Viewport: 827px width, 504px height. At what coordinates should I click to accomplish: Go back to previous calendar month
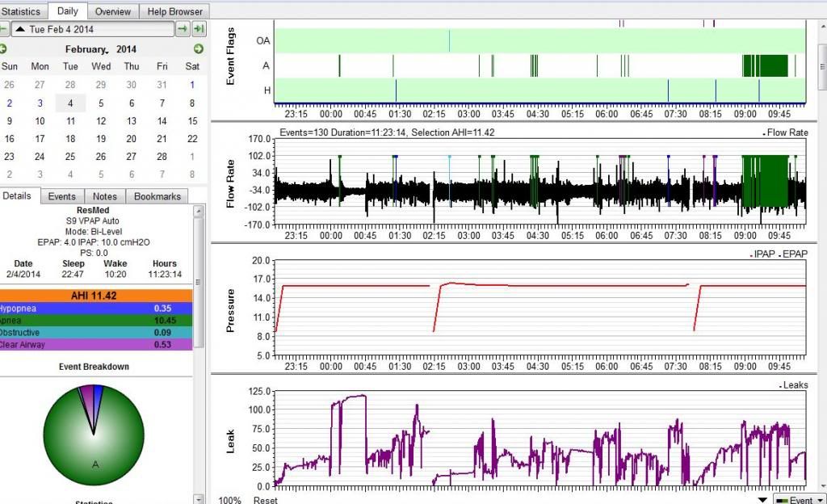(x=3, y=49)
